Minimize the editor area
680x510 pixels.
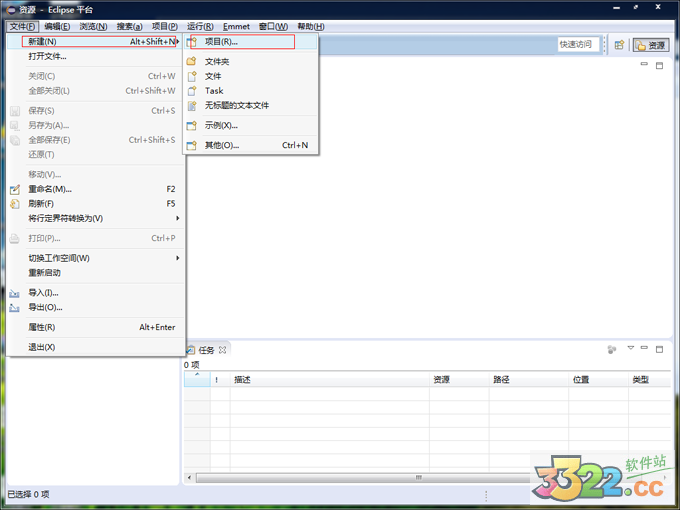coord(644,64)
